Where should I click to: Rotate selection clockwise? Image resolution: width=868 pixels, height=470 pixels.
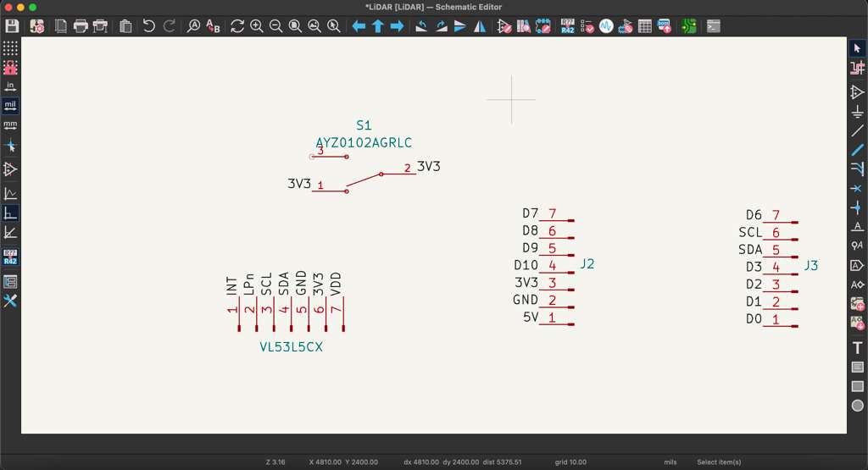[x=441, y=26]
